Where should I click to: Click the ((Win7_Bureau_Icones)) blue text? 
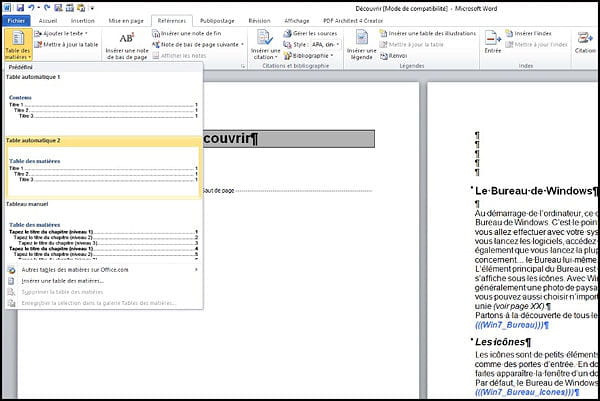[527, 392]
